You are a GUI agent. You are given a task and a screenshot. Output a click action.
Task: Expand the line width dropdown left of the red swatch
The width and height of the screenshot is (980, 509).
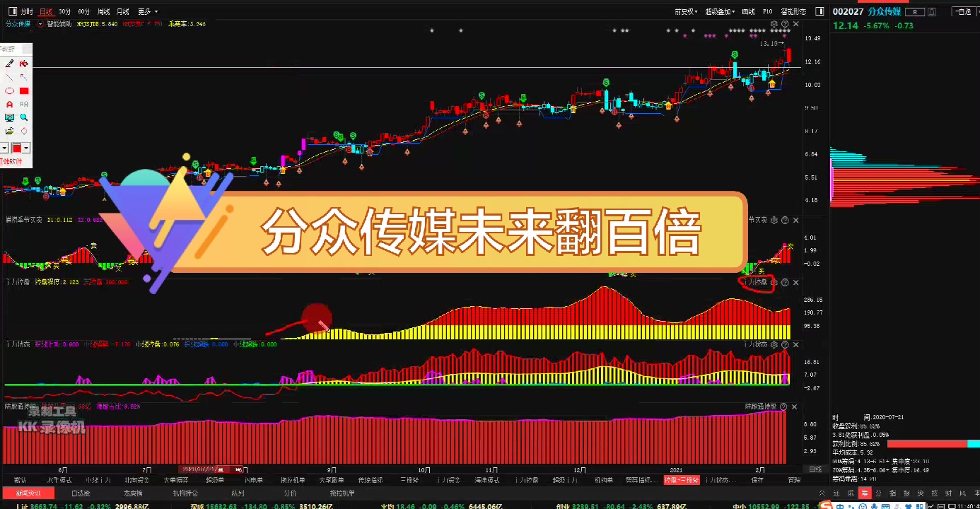coord(4,148)
